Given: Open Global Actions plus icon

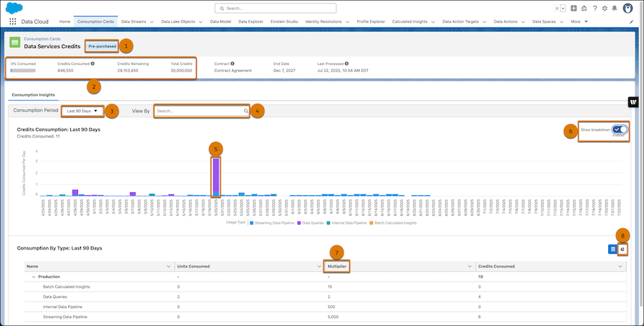Looking at the screenshot, I should pos(574,8).
